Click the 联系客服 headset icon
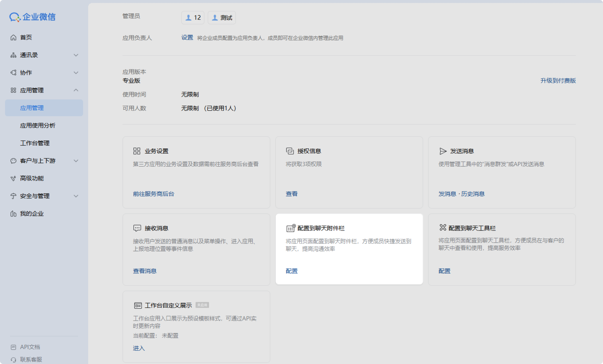Screen dimensions: 603x364 point(13,360)
